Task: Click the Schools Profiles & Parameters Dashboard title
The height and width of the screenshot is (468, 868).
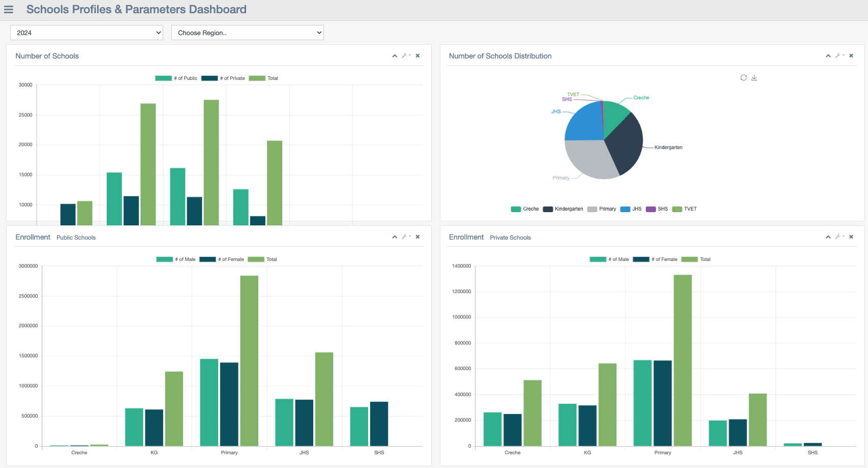Action: (136, 9)
